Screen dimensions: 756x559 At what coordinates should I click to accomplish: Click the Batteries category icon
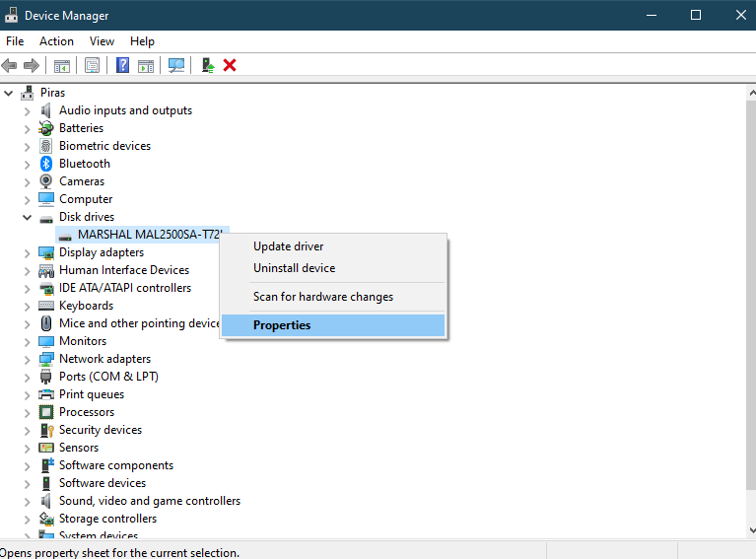[x=45, y=128]
